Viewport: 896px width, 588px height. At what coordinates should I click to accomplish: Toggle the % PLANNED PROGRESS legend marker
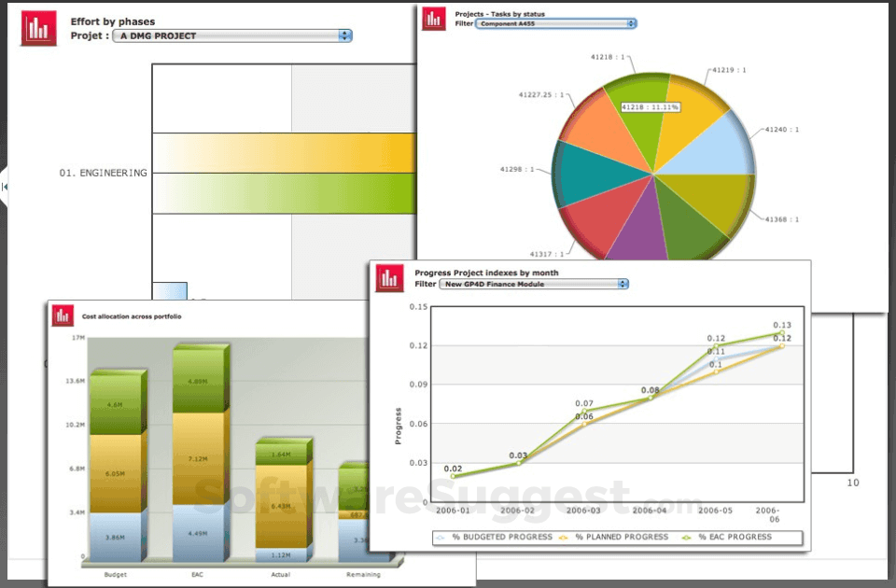pyautogui.click(x=564, y=538)
